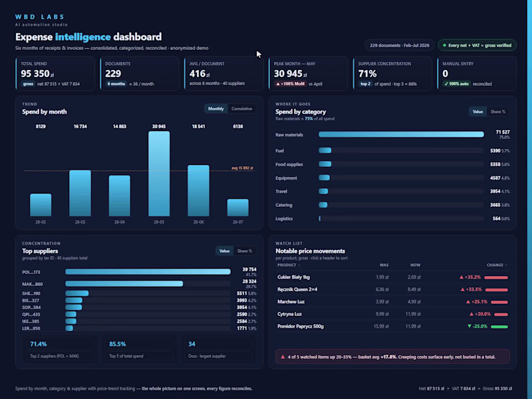The height and width of the screenshot is (399, 532).
Task: Click the +108% MoM badge
Action: tap(290, 84)
